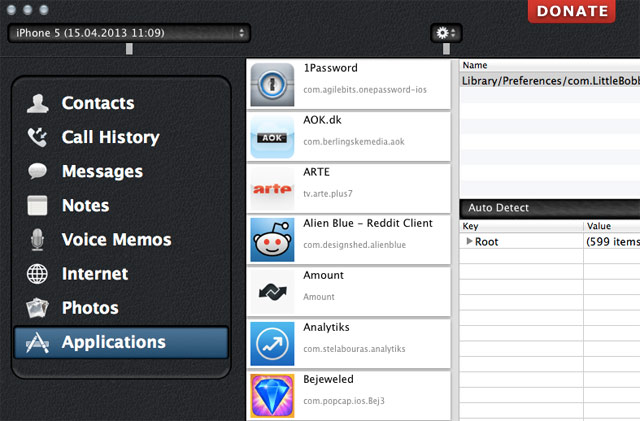Click the Voice Memos microphone icon
Screen dimensions: 640x421
(x=37, y=239)
